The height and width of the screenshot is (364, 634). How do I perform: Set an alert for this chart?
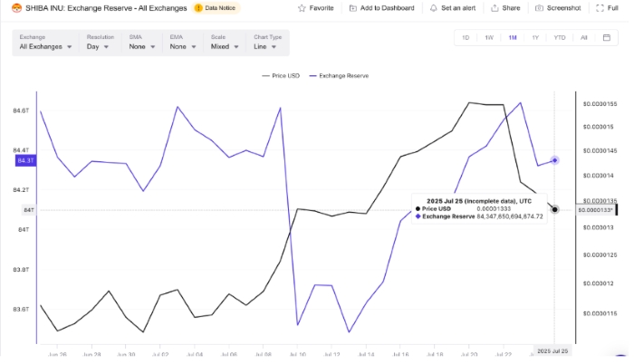[x=453, y=8]
